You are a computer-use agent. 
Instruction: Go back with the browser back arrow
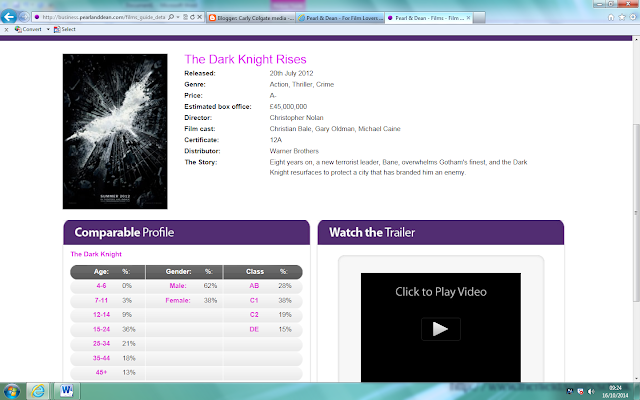point(9,17)
